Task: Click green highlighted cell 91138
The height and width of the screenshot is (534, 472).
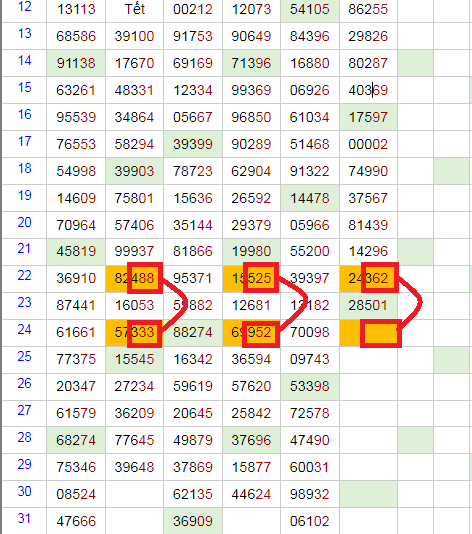Action: coord(76,63)
